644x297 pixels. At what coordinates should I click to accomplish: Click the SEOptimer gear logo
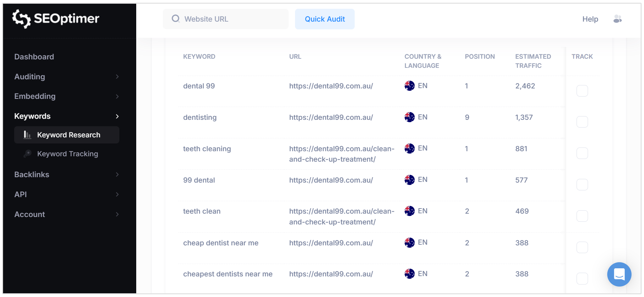click(22, 19)
